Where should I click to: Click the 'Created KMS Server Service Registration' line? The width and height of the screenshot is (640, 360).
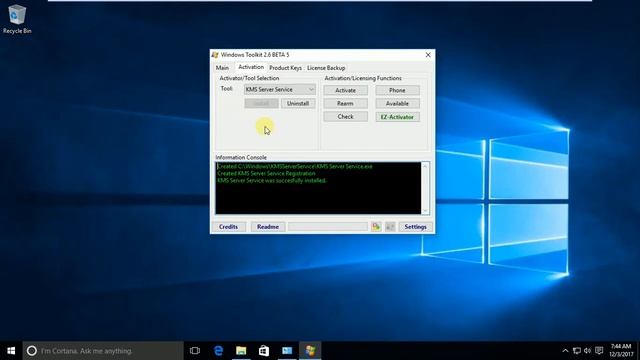coord(266,173)
